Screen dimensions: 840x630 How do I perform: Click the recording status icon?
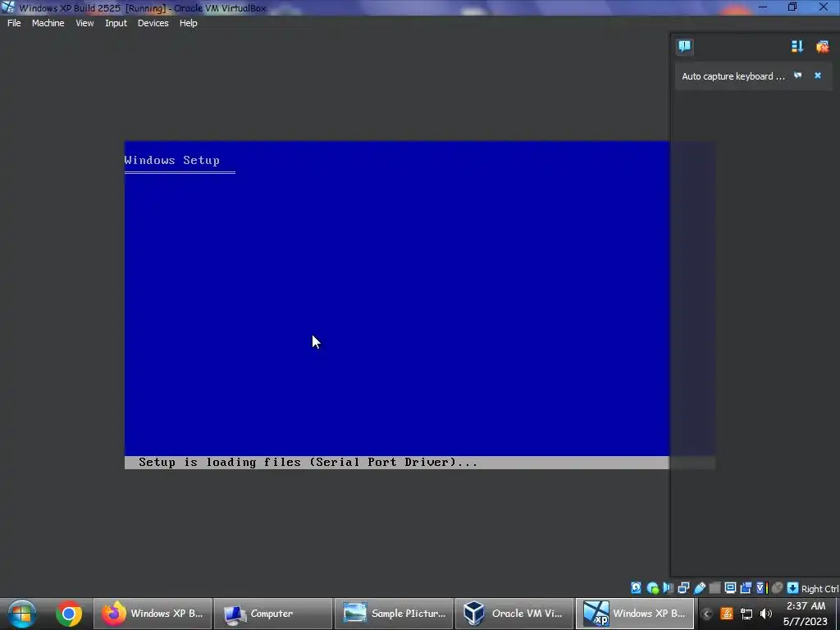746,587
